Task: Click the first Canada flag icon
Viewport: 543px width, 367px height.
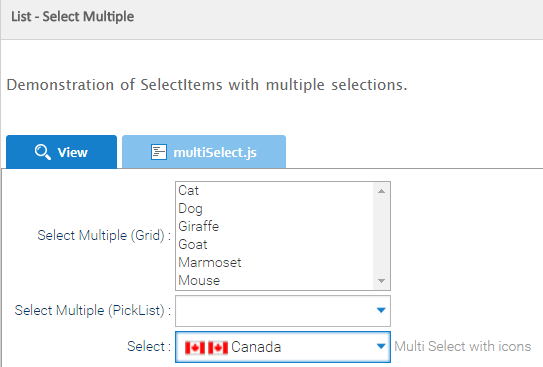Action: (195, 348)
